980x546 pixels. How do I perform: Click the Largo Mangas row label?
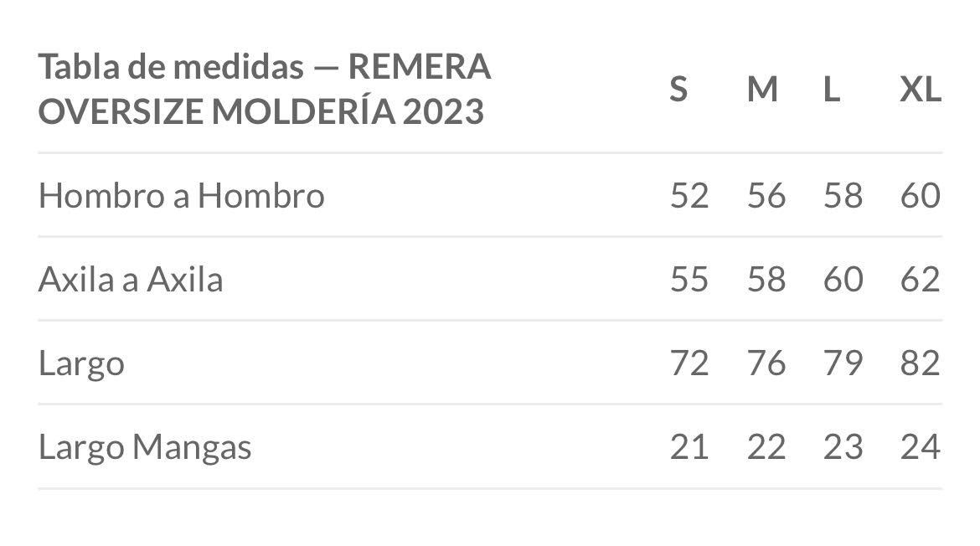tap(144, 447)
